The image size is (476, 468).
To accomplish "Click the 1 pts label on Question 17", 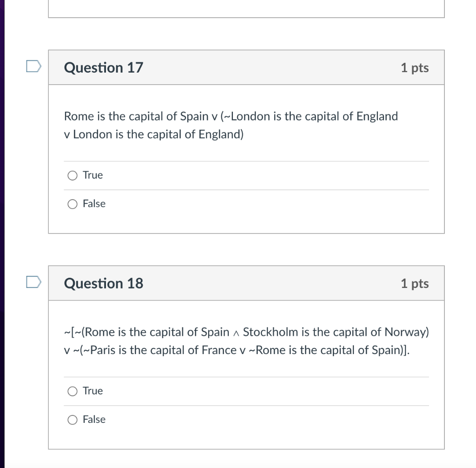I will tap(414, 67).
